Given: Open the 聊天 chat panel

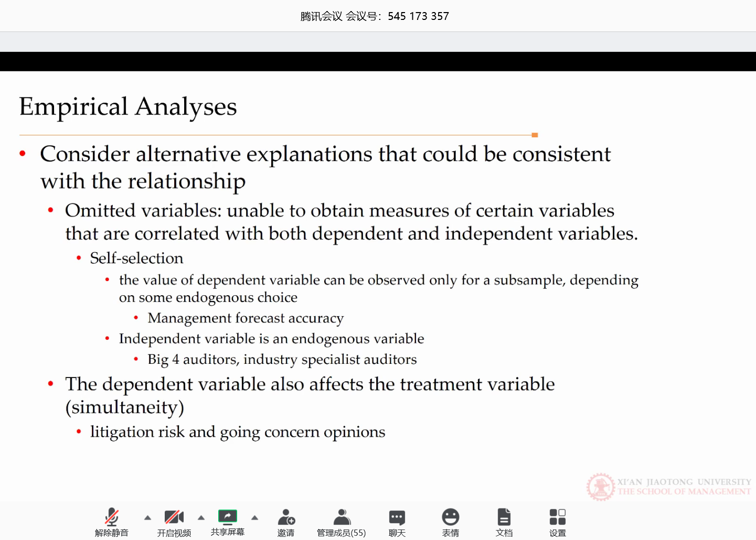Looking at the screenshot, I should click(397, 517).
